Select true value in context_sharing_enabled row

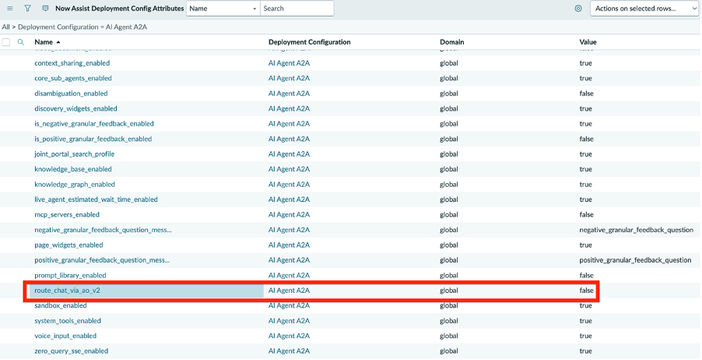(x=586, y=63)
